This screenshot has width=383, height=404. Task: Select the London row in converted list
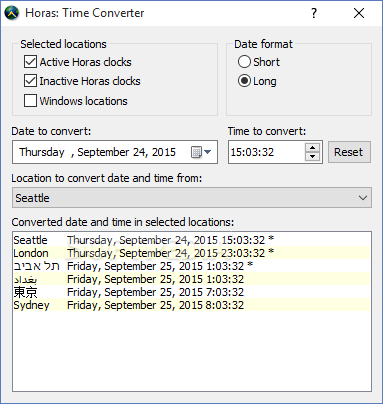pyautogui.click(x=192, y=253)
